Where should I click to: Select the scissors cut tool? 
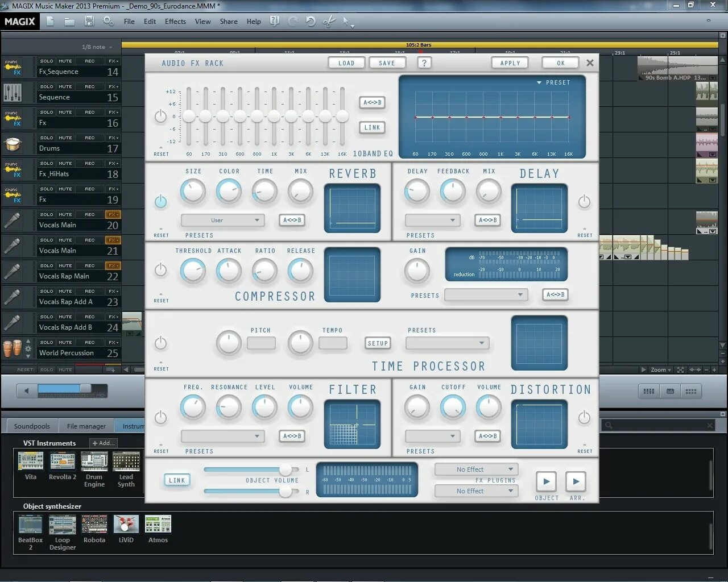[329, 21]
